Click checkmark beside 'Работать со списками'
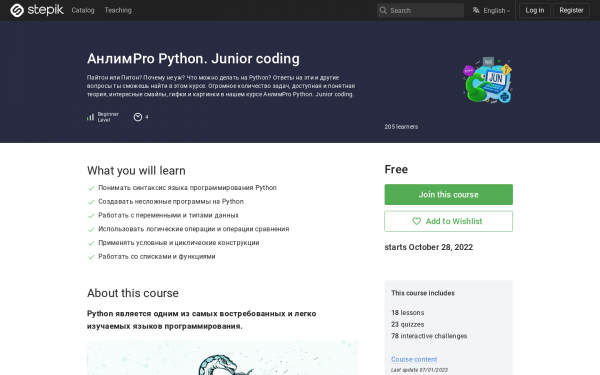 [91, 257]
